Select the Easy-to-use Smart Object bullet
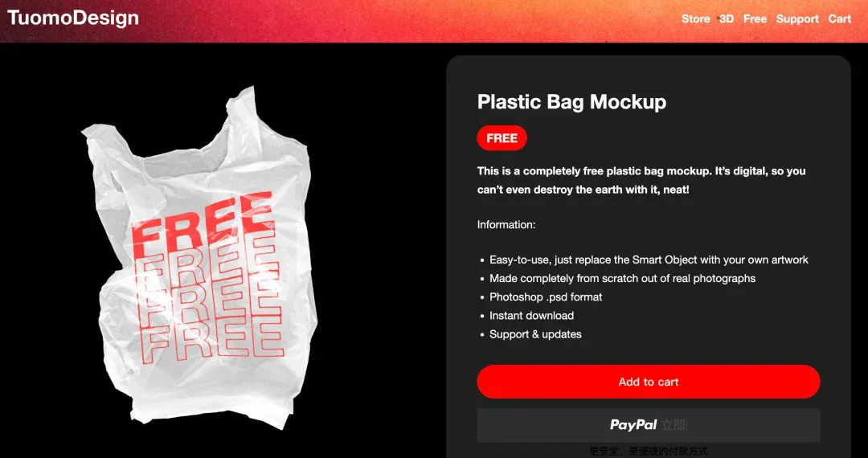 [x=649, y=260]
